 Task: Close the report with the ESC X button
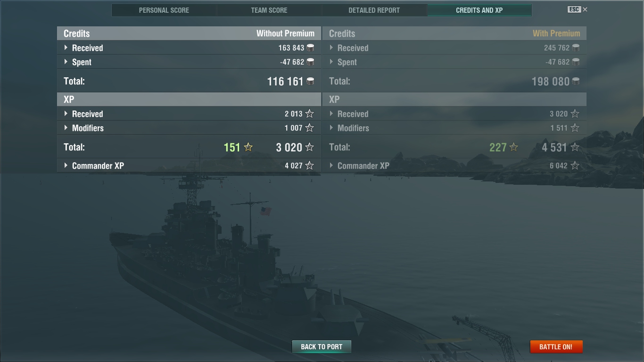click(578, 9)
